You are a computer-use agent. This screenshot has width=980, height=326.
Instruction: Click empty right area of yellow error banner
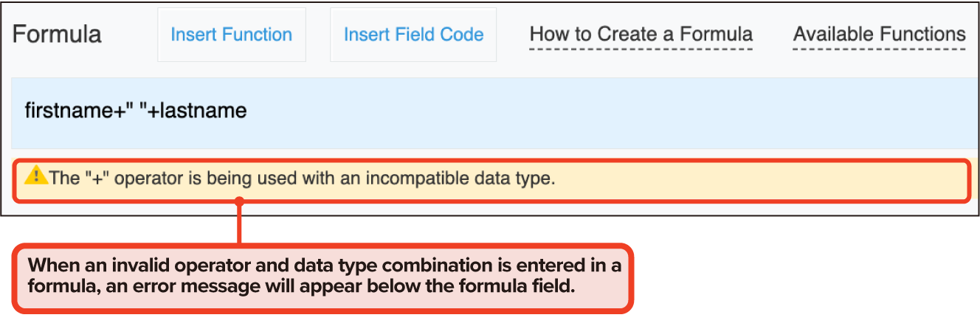click(775, 179)
